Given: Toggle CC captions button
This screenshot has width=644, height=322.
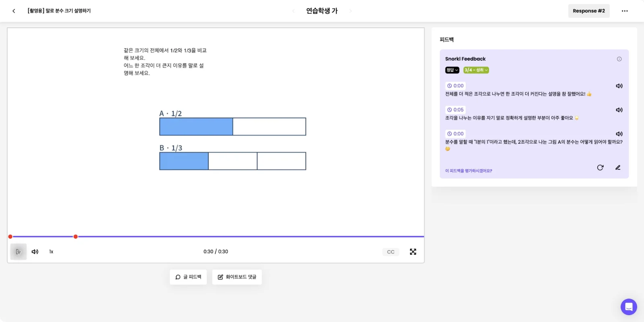Looking at the screenshot, I should [x=390, y=252].
